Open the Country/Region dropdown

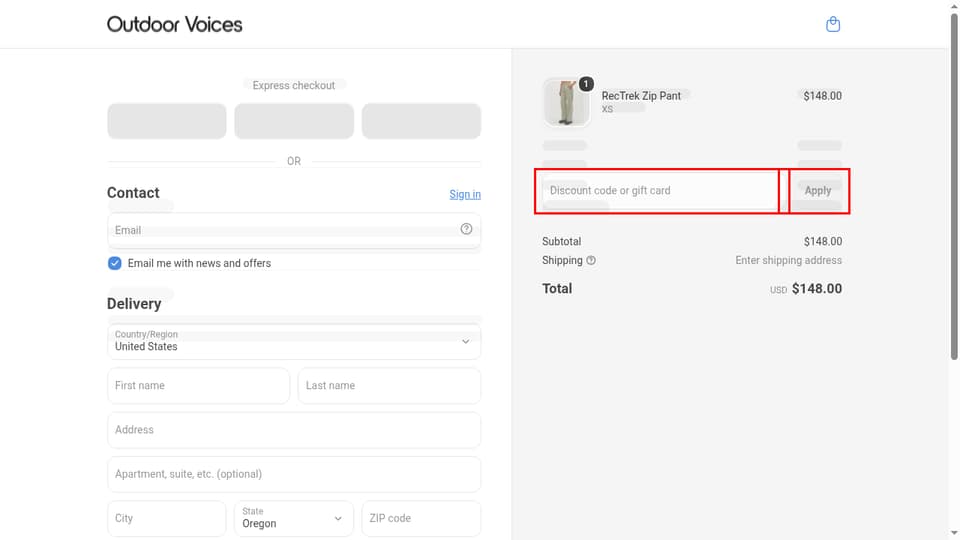tap(294, 341)
